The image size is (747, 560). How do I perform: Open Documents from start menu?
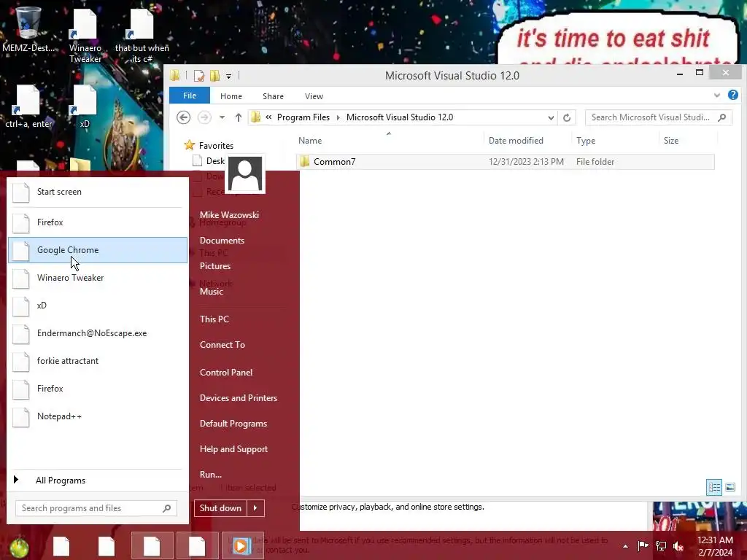222,241
